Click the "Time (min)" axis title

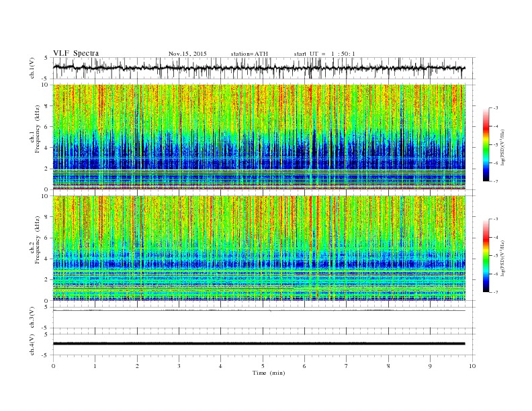[269, 373]
